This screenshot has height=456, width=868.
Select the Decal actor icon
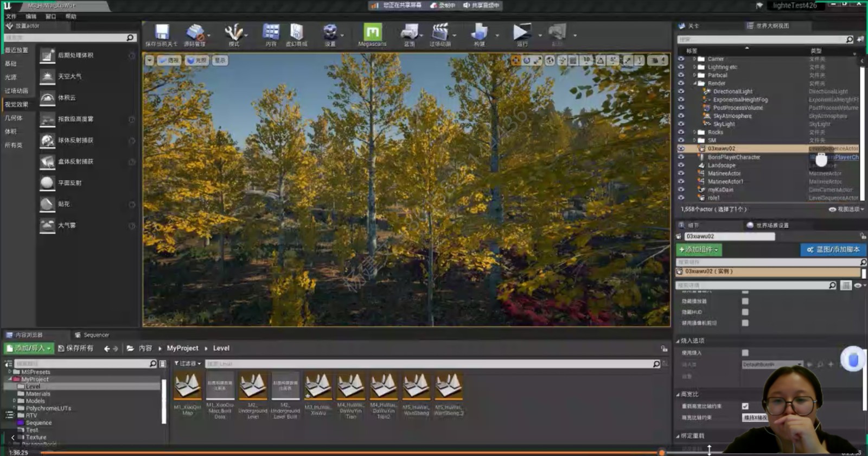point(48,204)
